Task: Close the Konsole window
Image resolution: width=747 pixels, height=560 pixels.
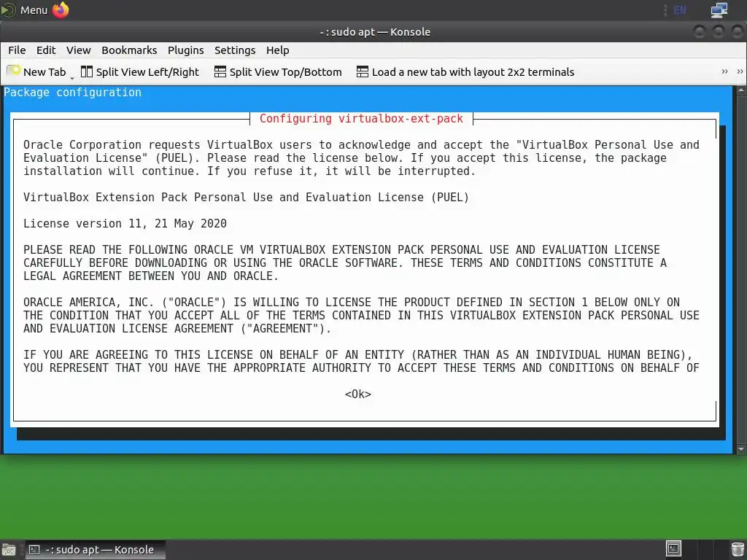Action: [737, 32]
